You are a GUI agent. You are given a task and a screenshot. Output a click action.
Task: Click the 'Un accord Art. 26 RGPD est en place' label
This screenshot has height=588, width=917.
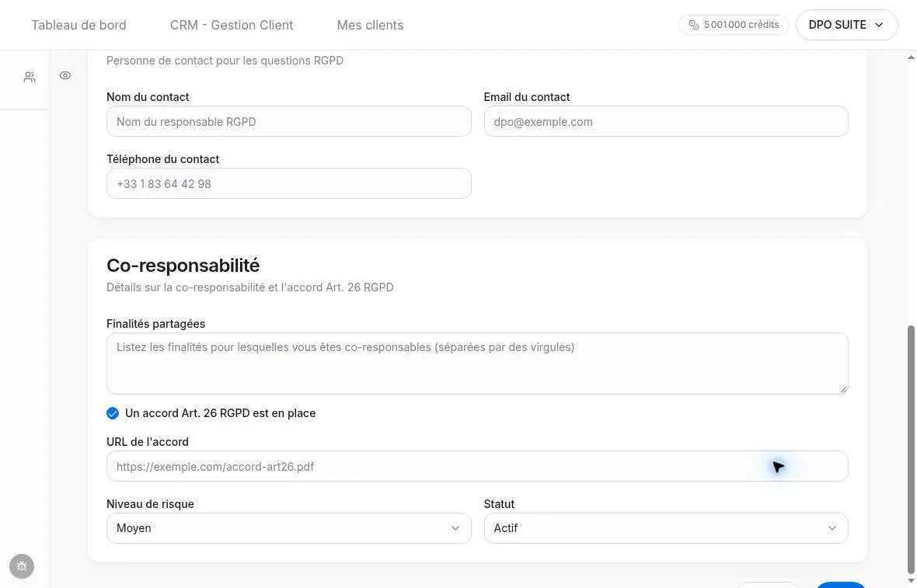221,413
